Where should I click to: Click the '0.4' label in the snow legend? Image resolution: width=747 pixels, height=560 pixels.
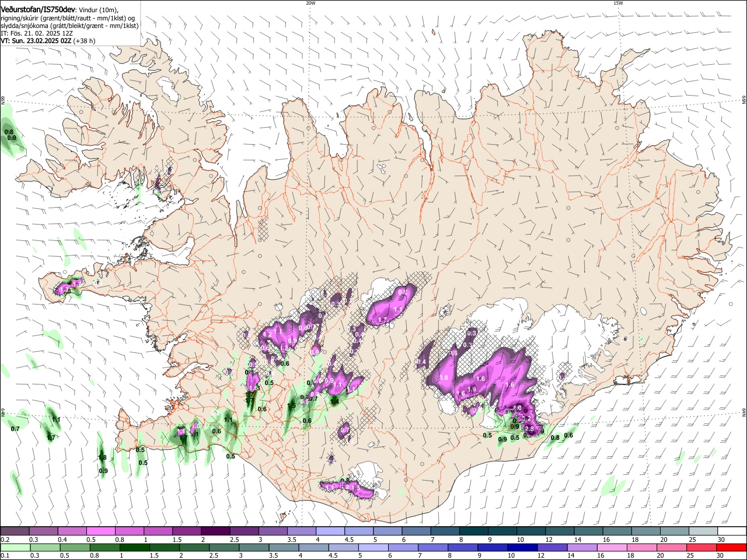(x=62, y=539)
